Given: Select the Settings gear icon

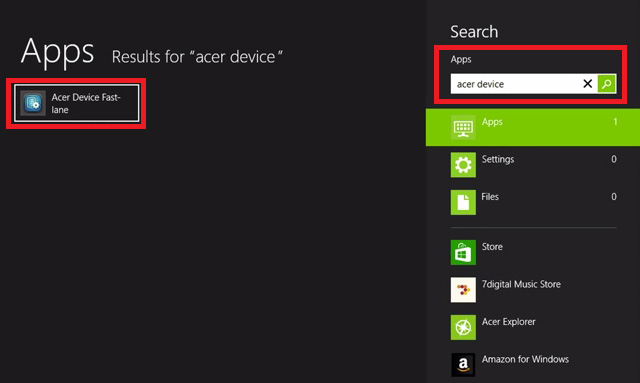Looking at the screenshot, I should click(463, 165).
